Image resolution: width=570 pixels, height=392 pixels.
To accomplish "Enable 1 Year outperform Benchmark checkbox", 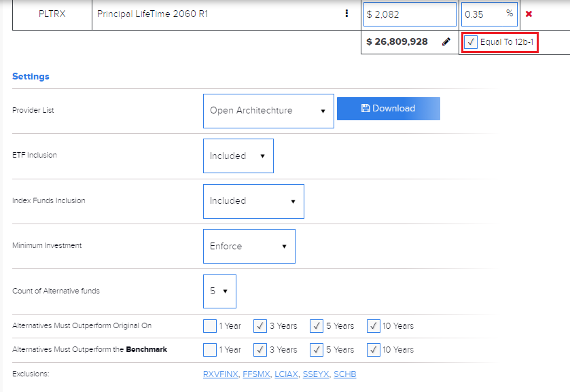I will point(210,350).
